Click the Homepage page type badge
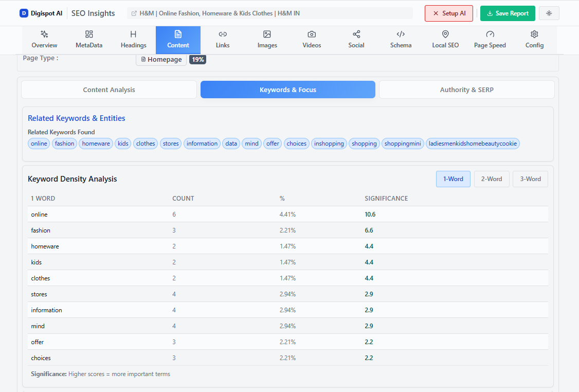 click(x=161, y=60)
